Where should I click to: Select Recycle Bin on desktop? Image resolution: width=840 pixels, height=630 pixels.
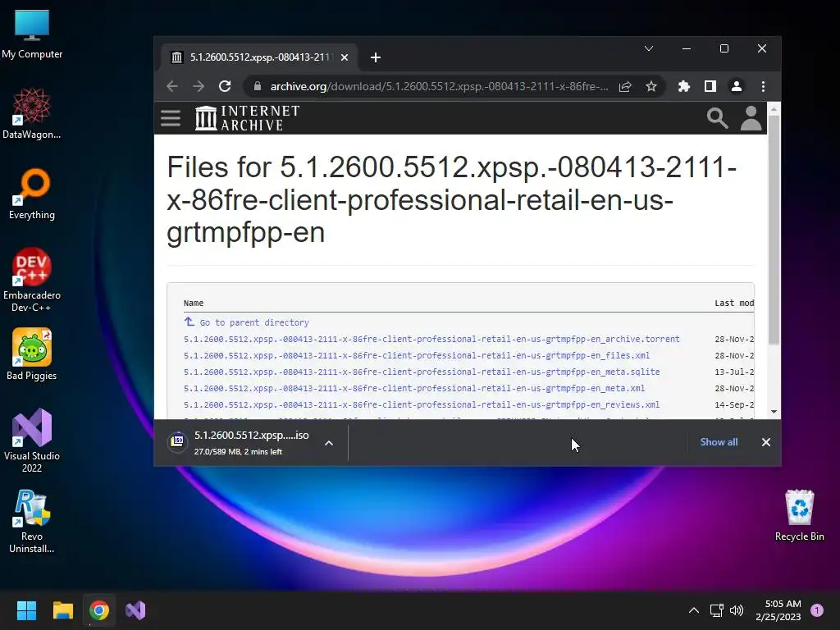[799, 515]
